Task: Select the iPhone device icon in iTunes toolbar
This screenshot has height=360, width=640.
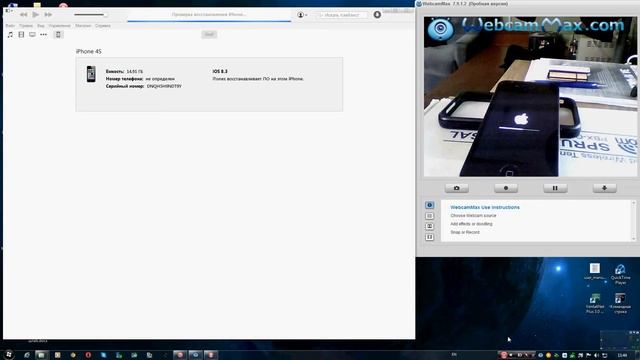Action: (58, 35)
